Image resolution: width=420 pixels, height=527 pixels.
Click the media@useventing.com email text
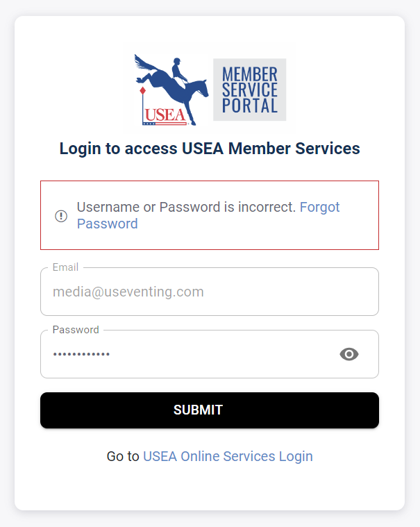[128, 292]
